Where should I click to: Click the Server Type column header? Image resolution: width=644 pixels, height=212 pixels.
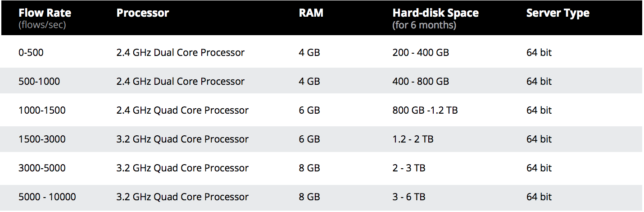pos(558,13)
